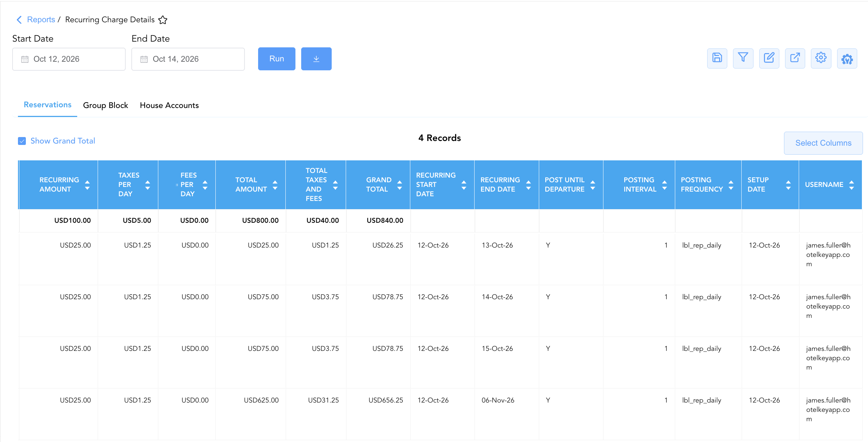Sort by Post Until Departure arrows
Image resolution: width=868 pixels, height=442 pixels.
(x=593, y=185)
